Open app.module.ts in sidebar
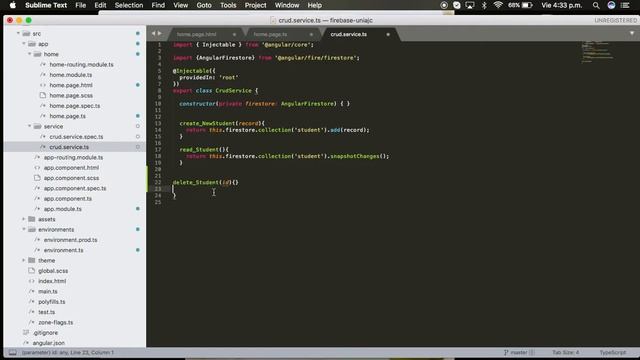 click(62, 209)
